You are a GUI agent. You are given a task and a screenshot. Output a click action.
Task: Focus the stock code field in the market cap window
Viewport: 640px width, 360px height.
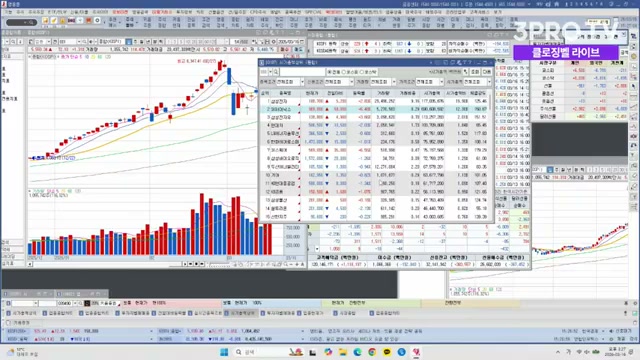coord(302,72)
